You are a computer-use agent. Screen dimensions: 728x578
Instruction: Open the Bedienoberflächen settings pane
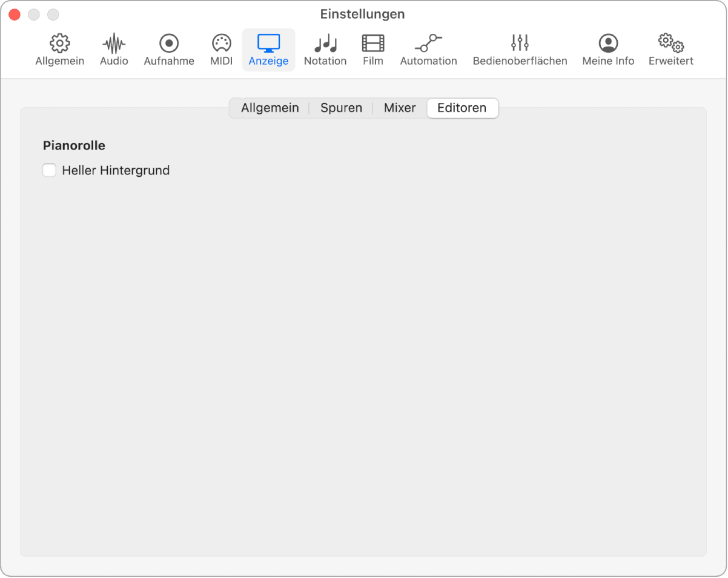pyautogui.click(x=520, y=50)
